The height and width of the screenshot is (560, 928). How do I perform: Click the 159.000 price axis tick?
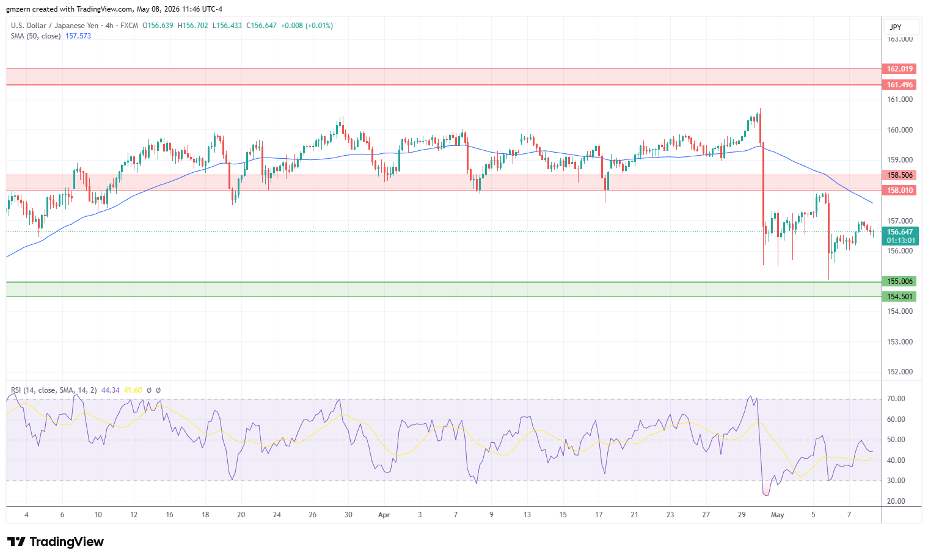point(900,160)
